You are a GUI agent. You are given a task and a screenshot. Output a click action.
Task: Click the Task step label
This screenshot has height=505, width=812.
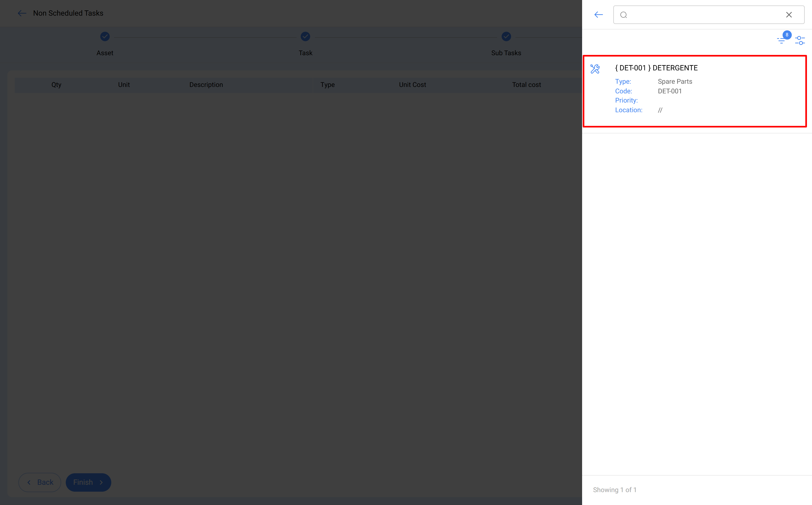click(306, 53)
